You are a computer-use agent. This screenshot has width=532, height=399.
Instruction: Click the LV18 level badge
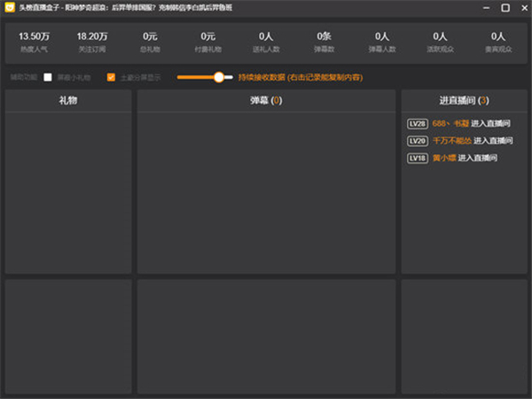pos(417,158)
